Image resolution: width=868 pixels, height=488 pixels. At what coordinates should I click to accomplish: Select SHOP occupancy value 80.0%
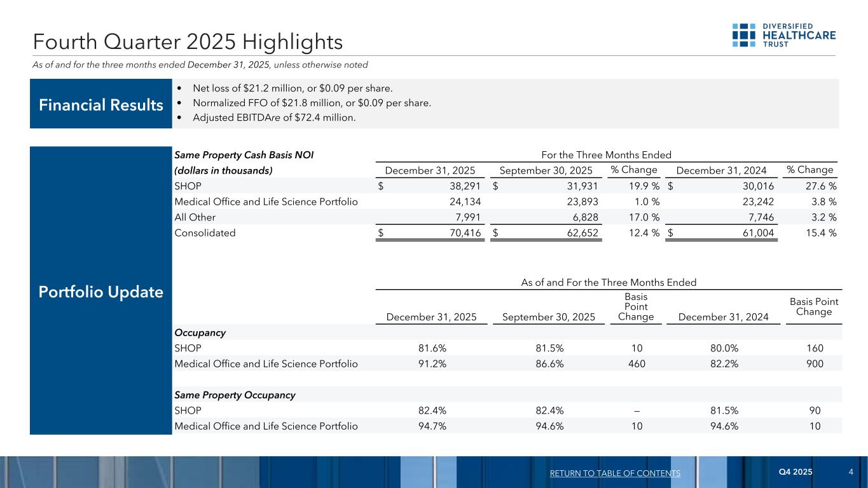point(723,348)
